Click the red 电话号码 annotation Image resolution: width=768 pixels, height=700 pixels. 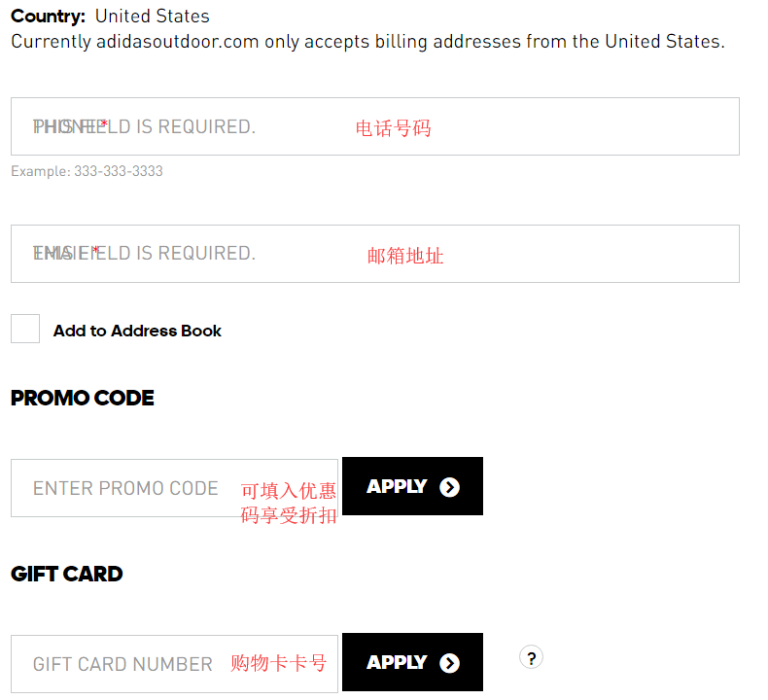click(x=393, y=127)
